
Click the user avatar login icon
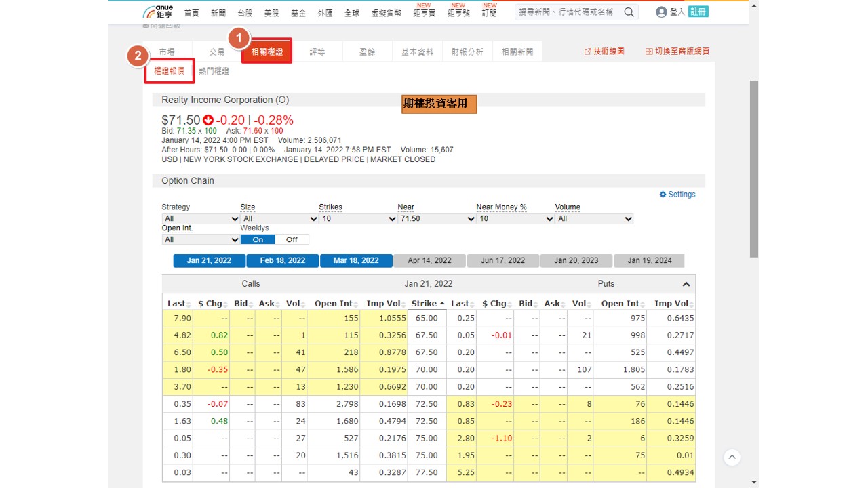[661, 12]
